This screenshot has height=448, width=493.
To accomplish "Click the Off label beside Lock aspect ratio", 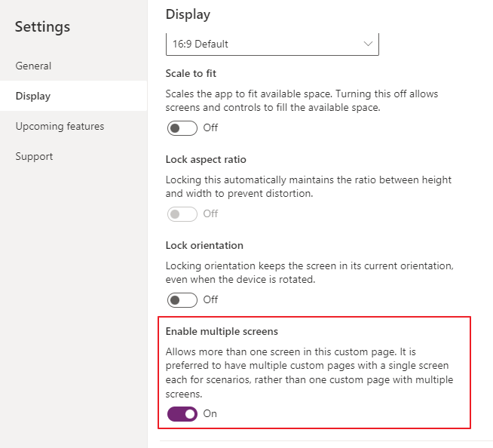I will [210, 213].
